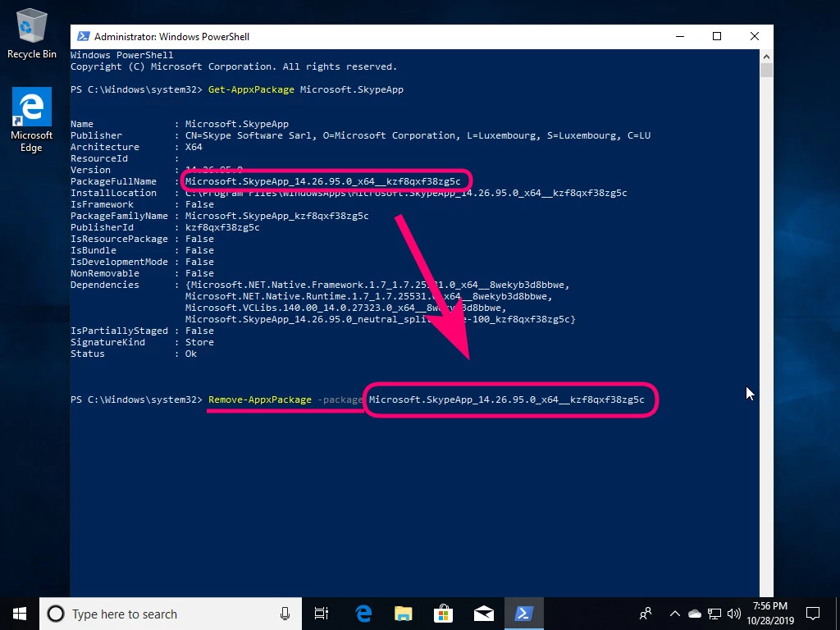This screenshot has height=630, width=840.
Task: Toggle the Start menu open
Action: click(18, 613)
